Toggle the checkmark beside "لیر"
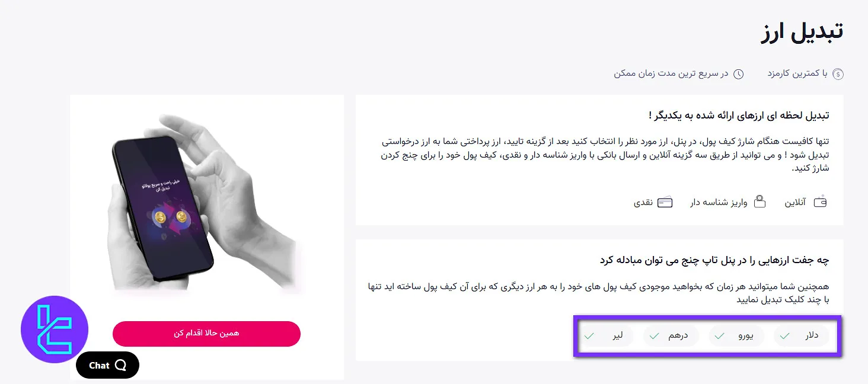Screen dimensions: 868x384 tap(590, 335)
